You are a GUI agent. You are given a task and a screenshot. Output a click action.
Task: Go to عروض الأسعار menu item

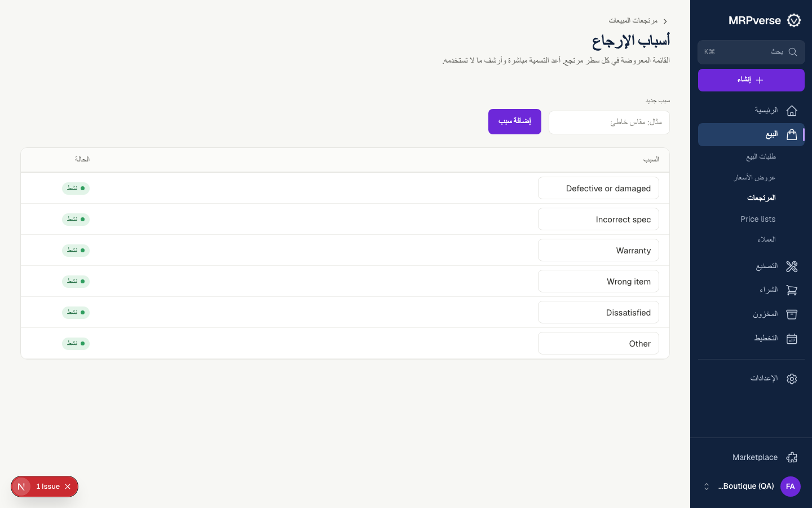pos(754,177)
